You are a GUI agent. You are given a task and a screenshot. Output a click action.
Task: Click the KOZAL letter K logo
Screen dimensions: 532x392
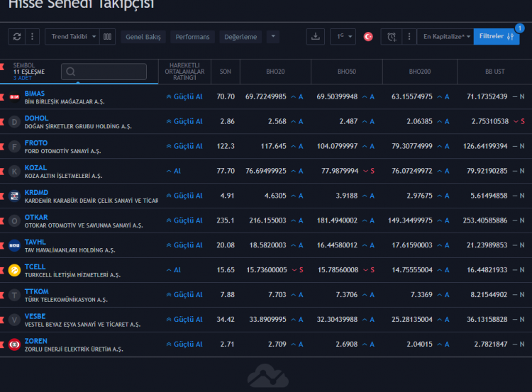coord(14,172)
